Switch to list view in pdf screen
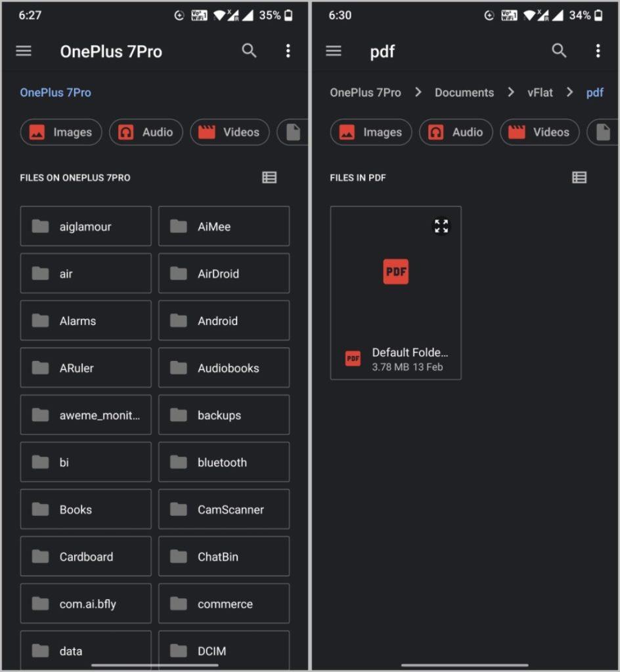 pos(579,177)
